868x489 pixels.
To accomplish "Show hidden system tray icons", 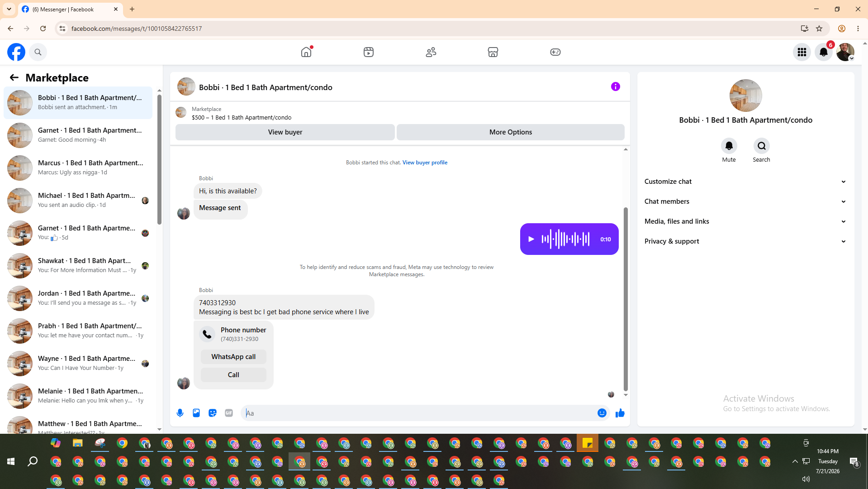I will tap(795, 461).
